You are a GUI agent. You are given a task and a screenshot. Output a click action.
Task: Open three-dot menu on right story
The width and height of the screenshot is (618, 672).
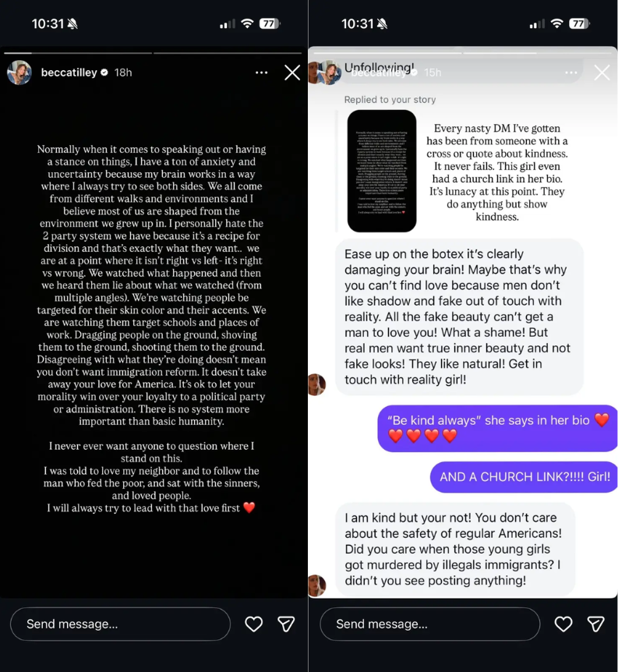(571, 73)
